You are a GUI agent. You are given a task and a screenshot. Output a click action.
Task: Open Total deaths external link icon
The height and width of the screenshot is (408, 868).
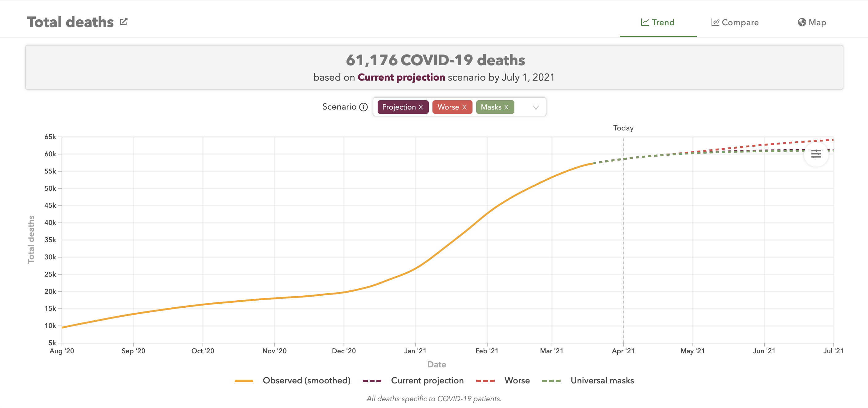tap(124, 22)
